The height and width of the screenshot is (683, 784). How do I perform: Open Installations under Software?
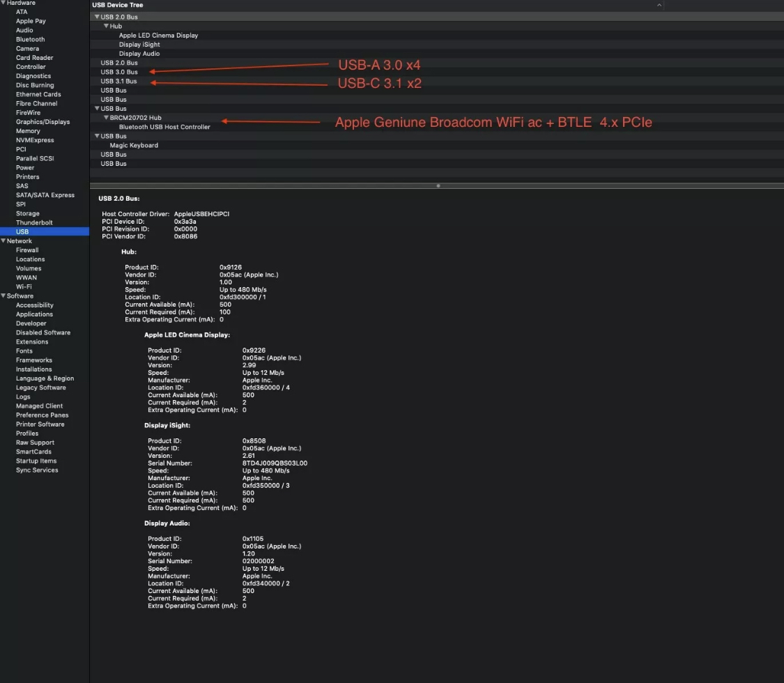click(33, 369)
